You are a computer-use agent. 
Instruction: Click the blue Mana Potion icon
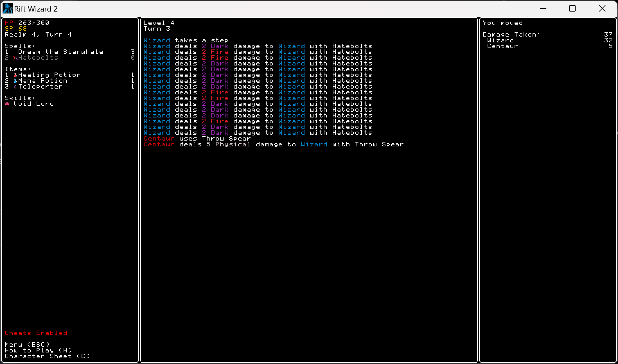pos(15,81)
